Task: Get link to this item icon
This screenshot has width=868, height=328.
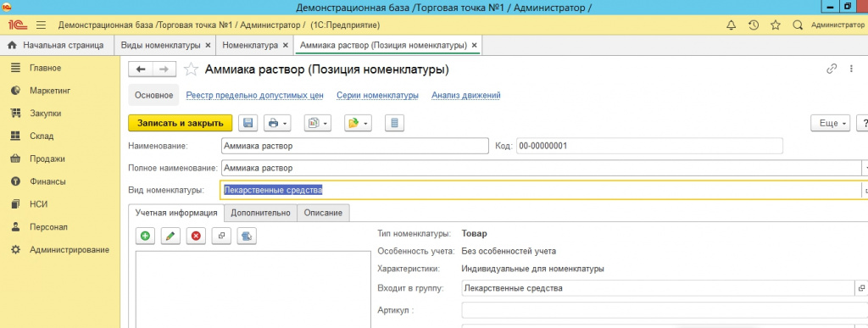Action: 831,69
